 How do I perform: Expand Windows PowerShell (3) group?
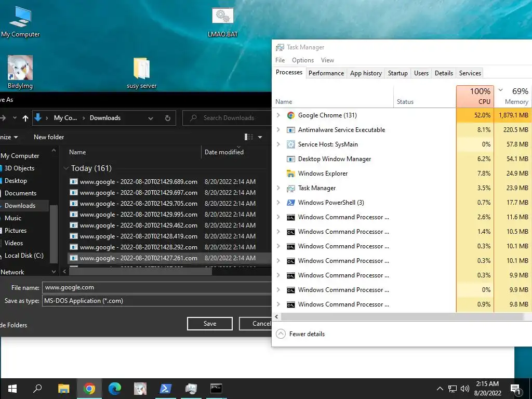pos(278,203)
